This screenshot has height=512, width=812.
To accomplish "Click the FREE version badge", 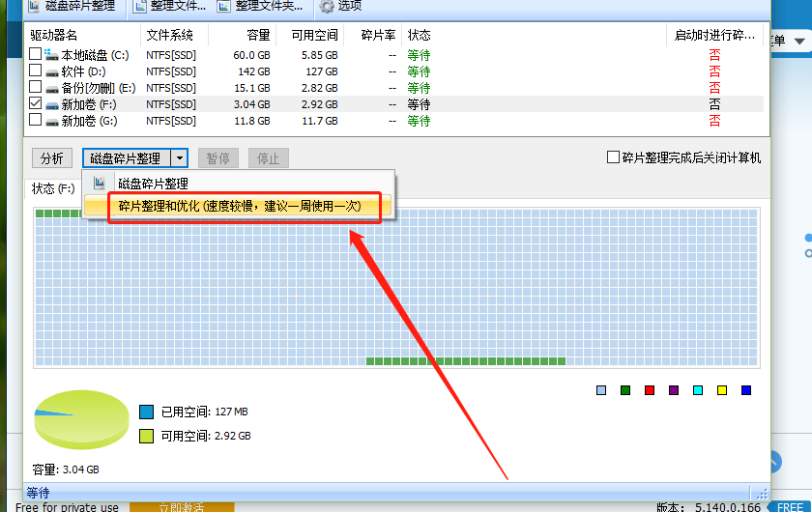I will (791, 507).
